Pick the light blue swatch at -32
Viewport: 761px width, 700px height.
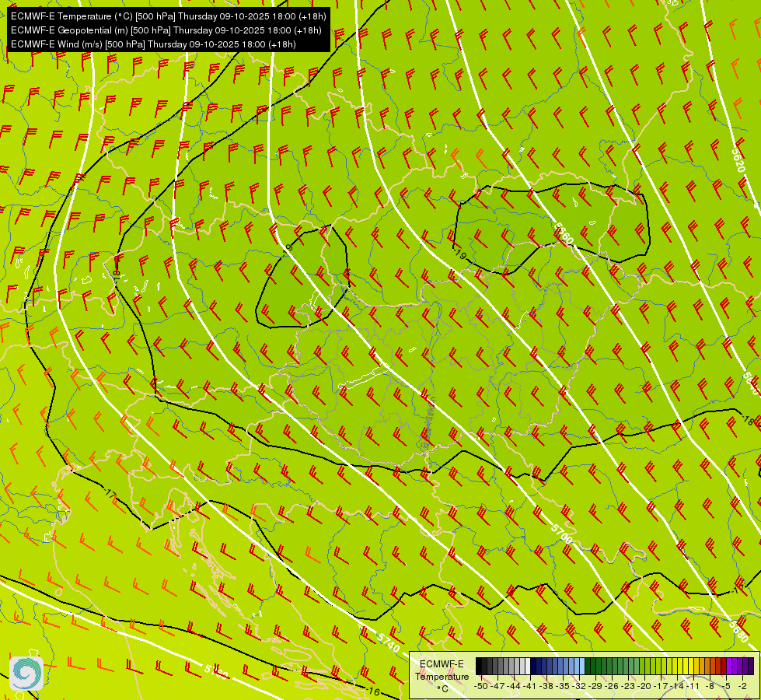coord(582,666)
